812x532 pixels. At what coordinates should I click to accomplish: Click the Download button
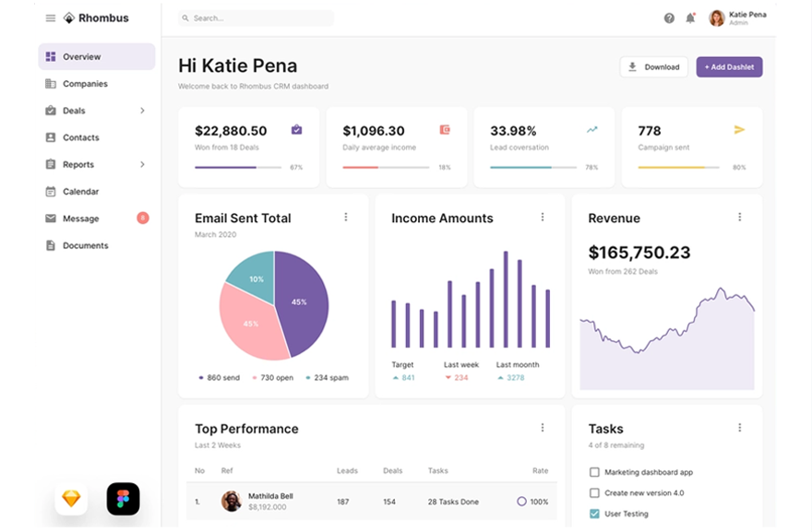(653, 67)
